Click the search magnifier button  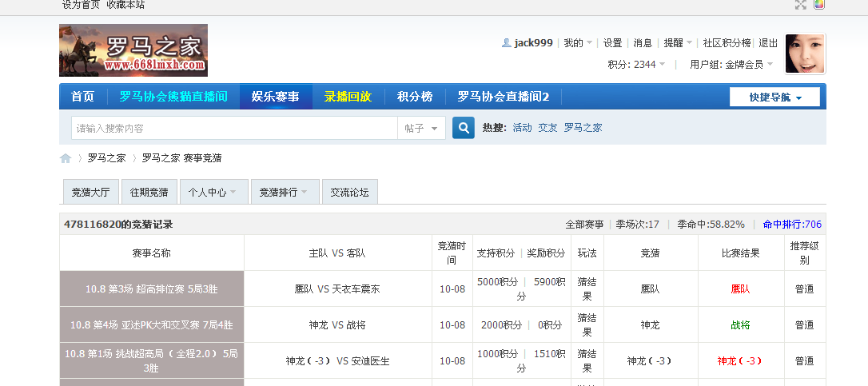[x=464, y=128]
